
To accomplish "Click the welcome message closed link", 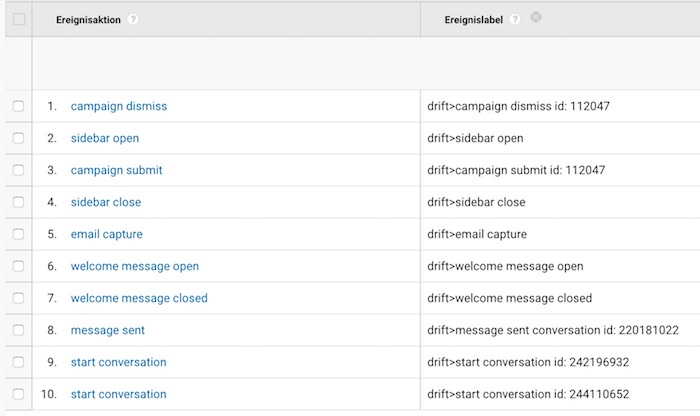I will [x=139, y=298].
